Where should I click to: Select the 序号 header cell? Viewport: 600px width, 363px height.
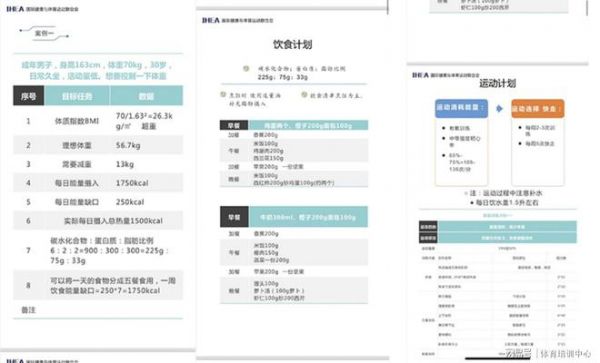point(29,96)
